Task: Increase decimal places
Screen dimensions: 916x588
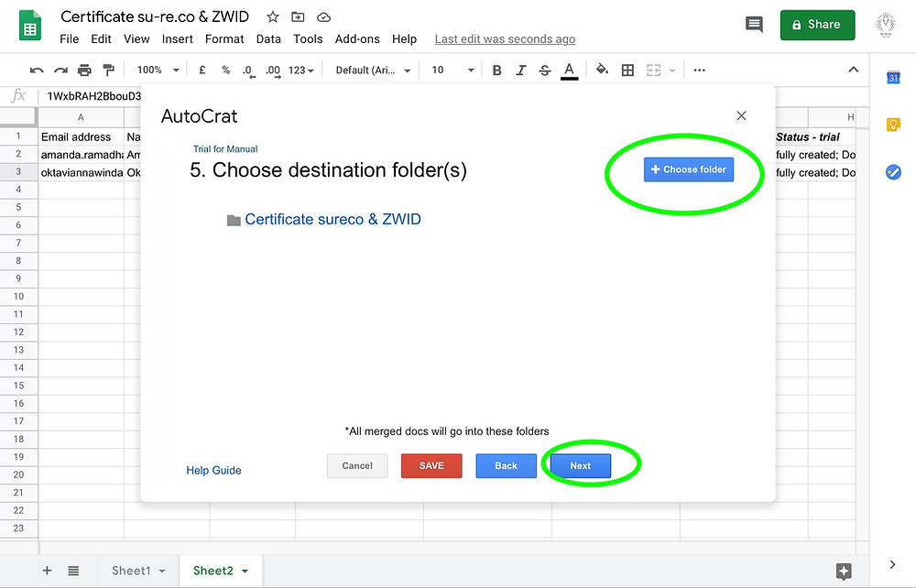Action: (273, 71)
